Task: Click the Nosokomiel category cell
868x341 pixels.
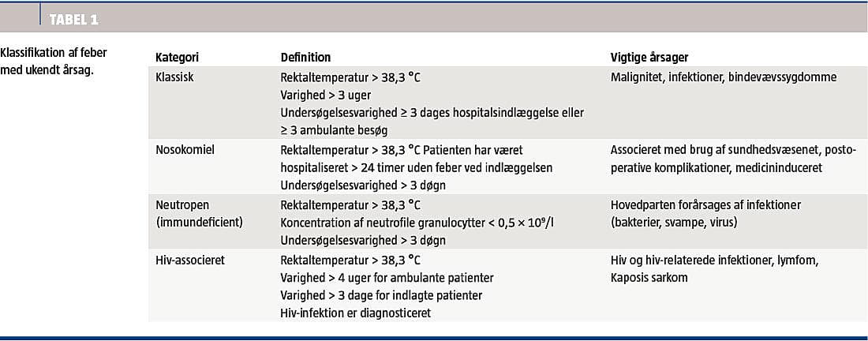Action: pos(183,150)
